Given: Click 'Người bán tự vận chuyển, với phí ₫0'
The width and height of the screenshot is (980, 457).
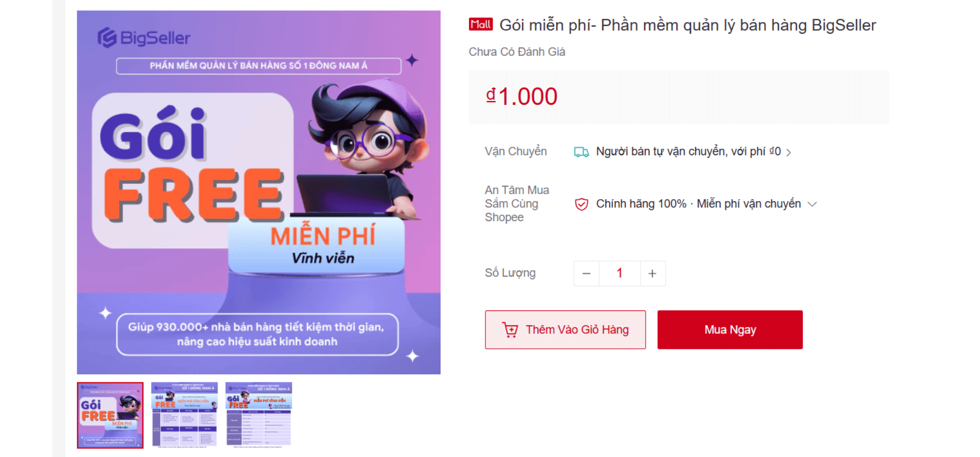Looking at the screenshot, I should [688, 152].
